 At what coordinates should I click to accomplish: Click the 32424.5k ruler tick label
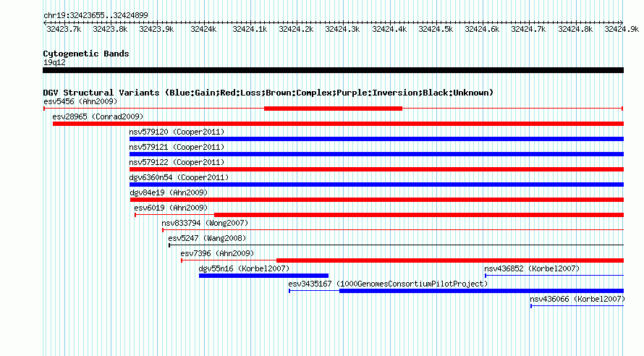(436, 29)
